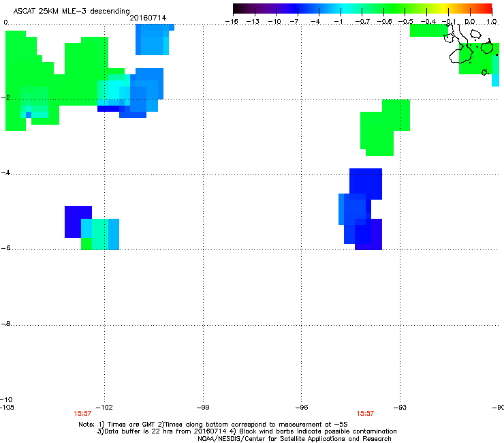Select the "Data buffer is 22 hrs" note line
This screenshot has width=504, height=443.
pos(247,431)
